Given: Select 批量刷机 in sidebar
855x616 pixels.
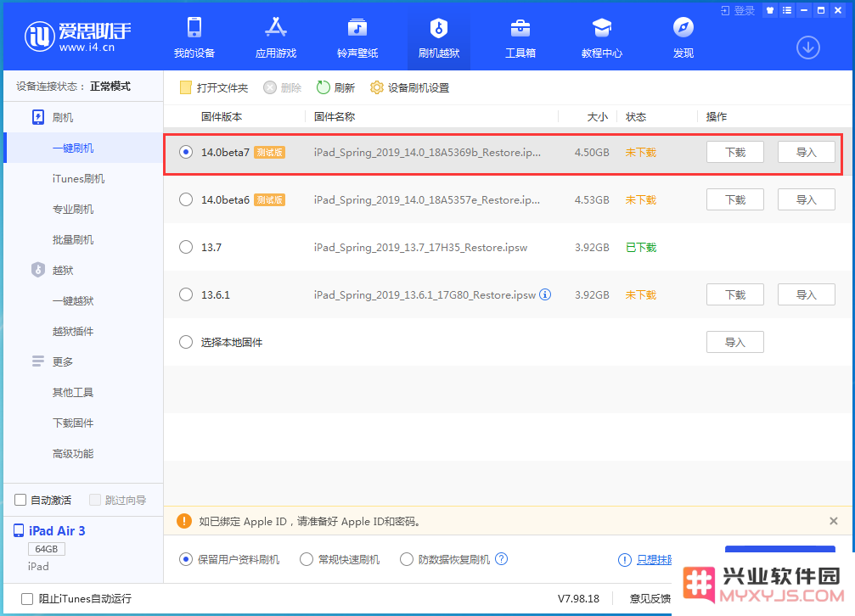Looking at the screenshot, I should [x=73, y=240].
